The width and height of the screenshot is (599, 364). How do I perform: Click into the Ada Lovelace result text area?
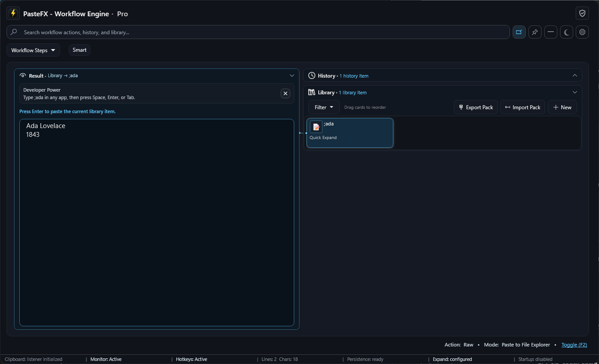coord(157,222)
